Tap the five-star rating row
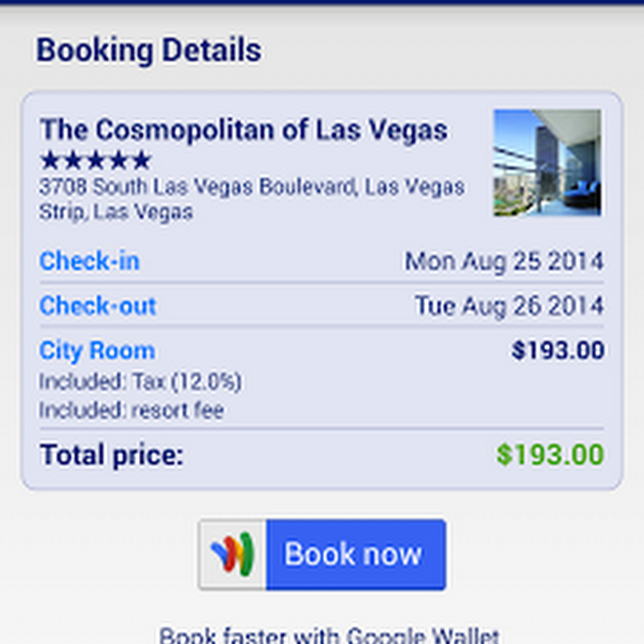644x644 pixels. click(95, 160)
